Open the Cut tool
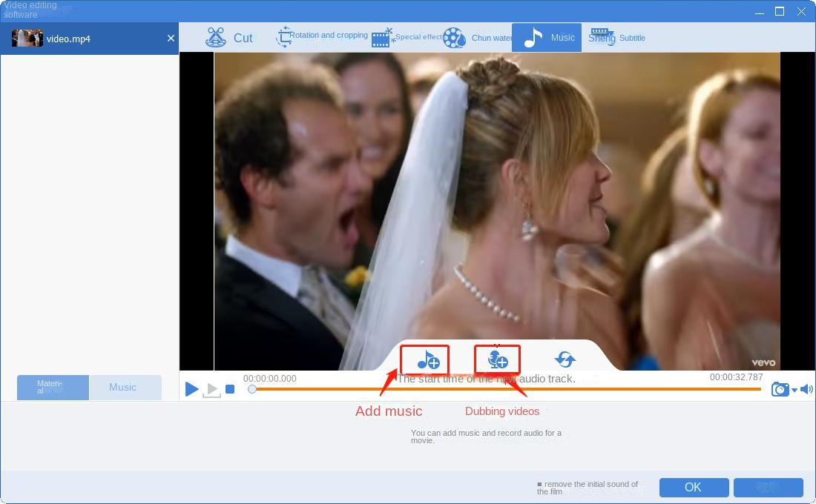This screenshot has height=504, width=816. pyautogui.click(x=228, y=38)
